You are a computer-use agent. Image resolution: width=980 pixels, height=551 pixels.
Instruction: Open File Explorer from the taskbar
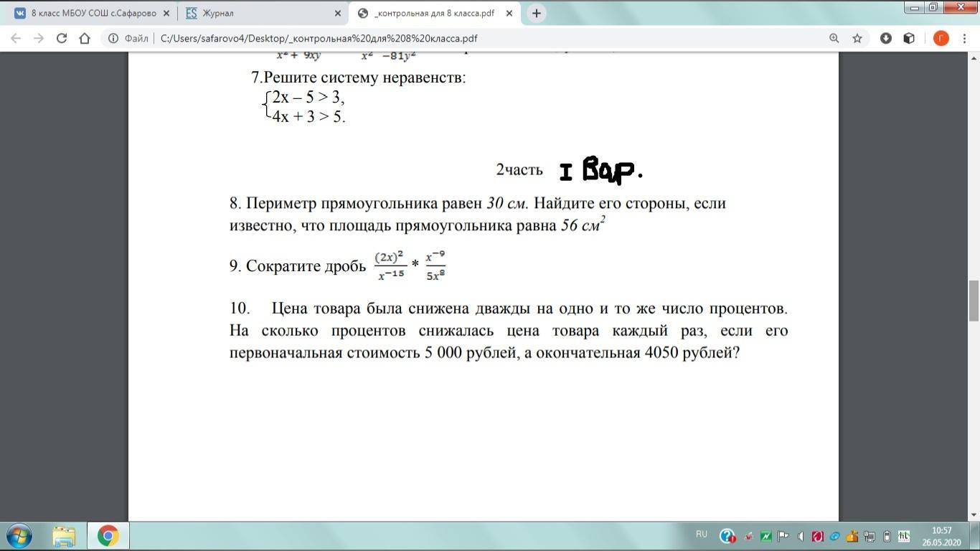tap(64, 536)
